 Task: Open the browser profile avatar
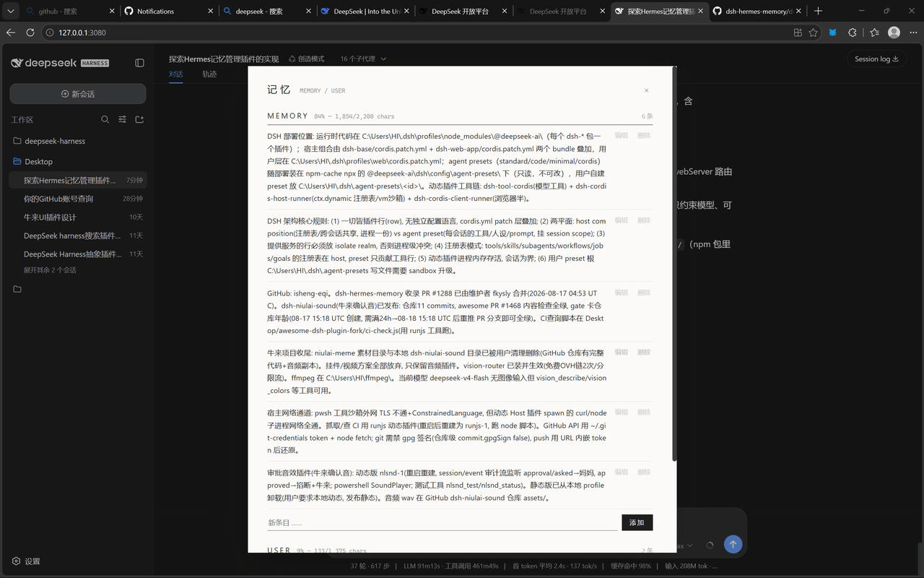pyautogui.click(x=894, y=33)
